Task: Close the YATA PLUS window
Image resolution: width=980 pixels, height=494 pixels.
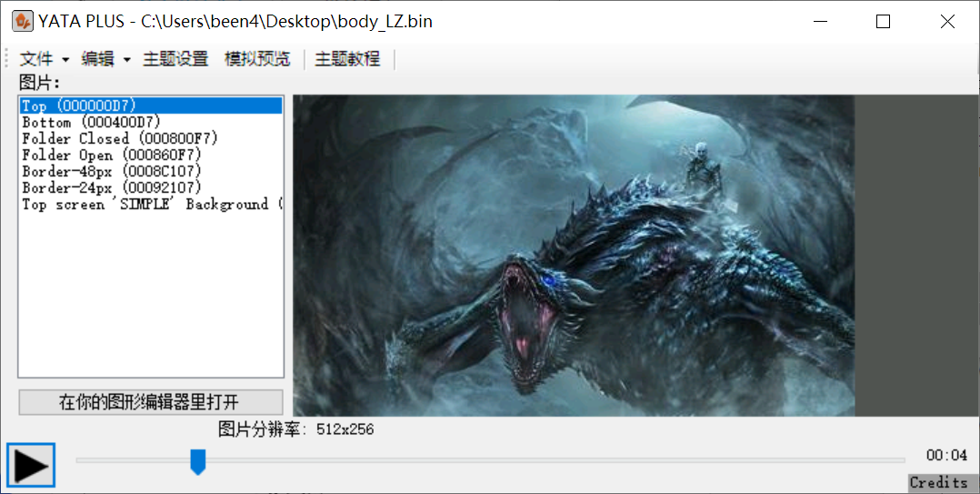Action: pyautogui.click(x=947, y=21)
